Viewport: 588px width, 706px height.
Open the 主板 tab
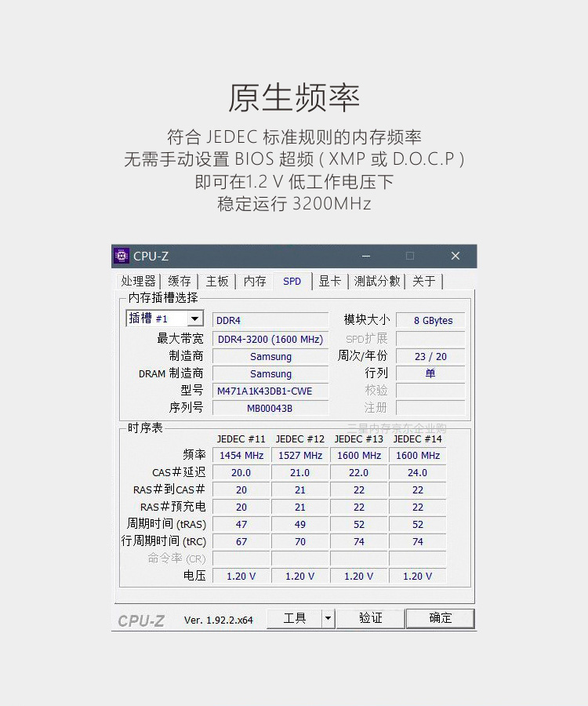(x=217, y=282)
